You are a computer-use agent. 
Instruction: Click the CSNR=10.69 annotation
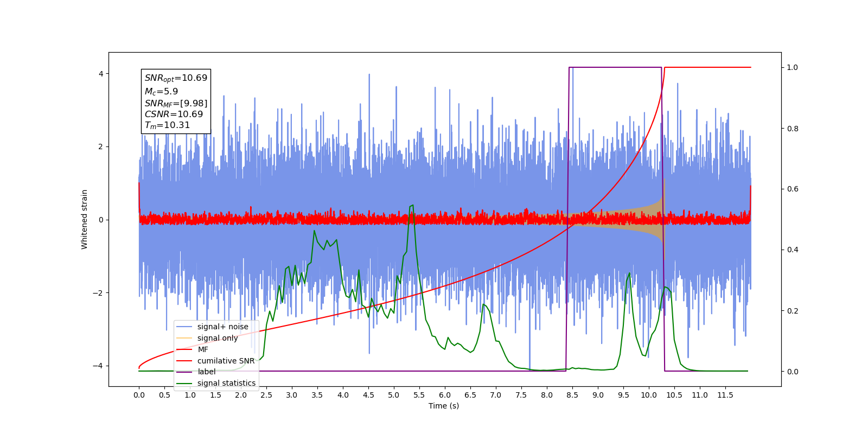click(174, 114)
